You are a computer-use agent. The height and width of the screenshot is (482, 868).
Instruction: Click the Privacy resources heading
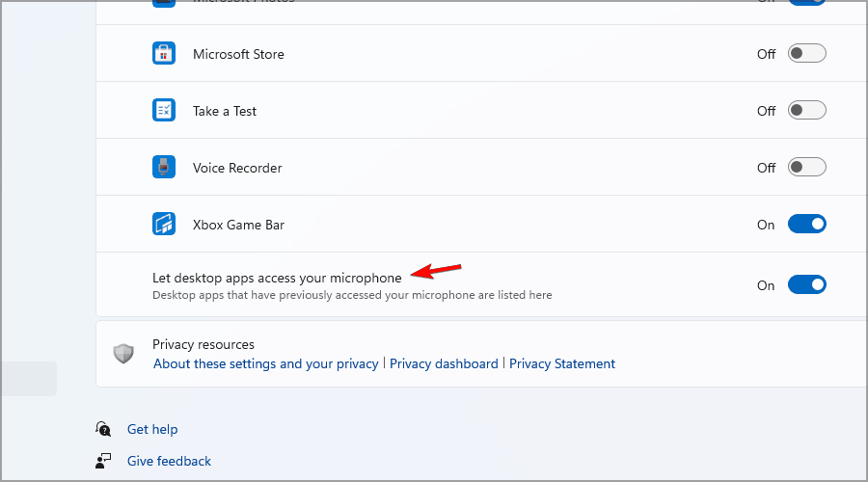click(203, 344)
